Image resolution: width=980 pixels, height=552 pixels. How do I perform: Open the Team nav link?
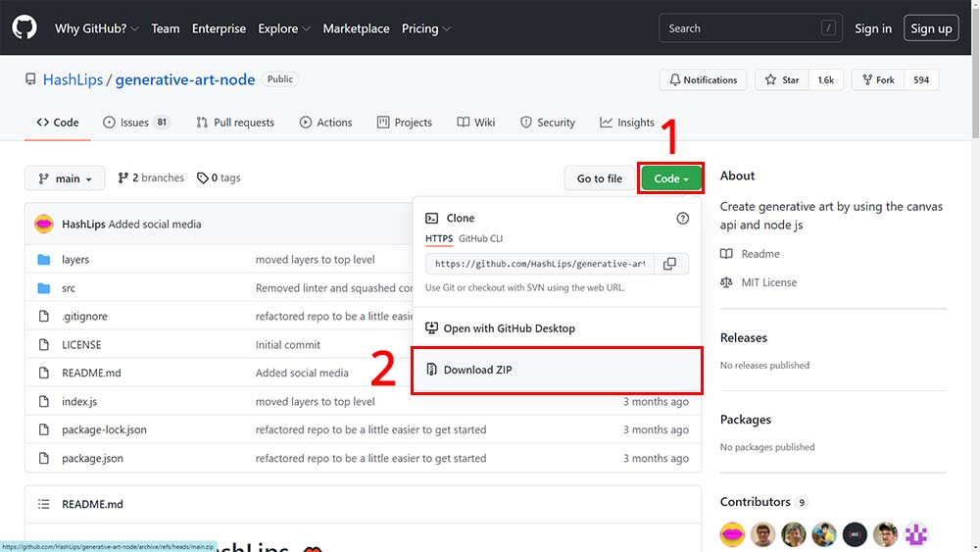(x=165, y=28)
